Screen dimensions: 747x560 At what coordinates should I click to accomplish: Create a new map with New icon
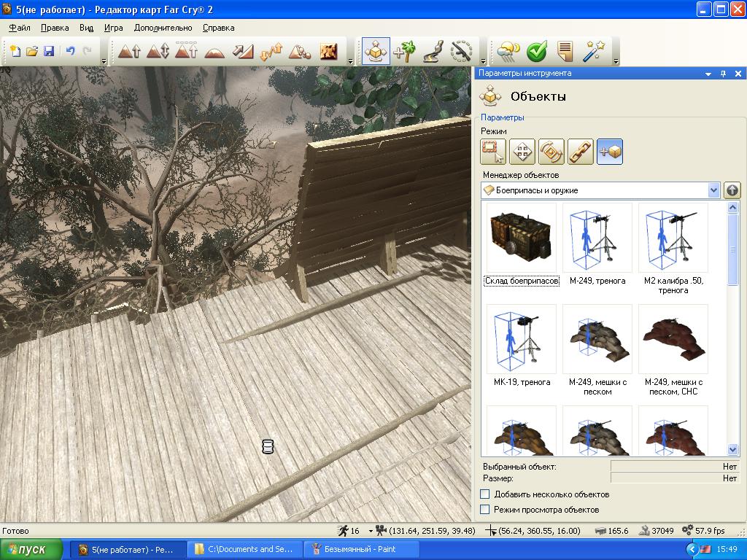15,50
